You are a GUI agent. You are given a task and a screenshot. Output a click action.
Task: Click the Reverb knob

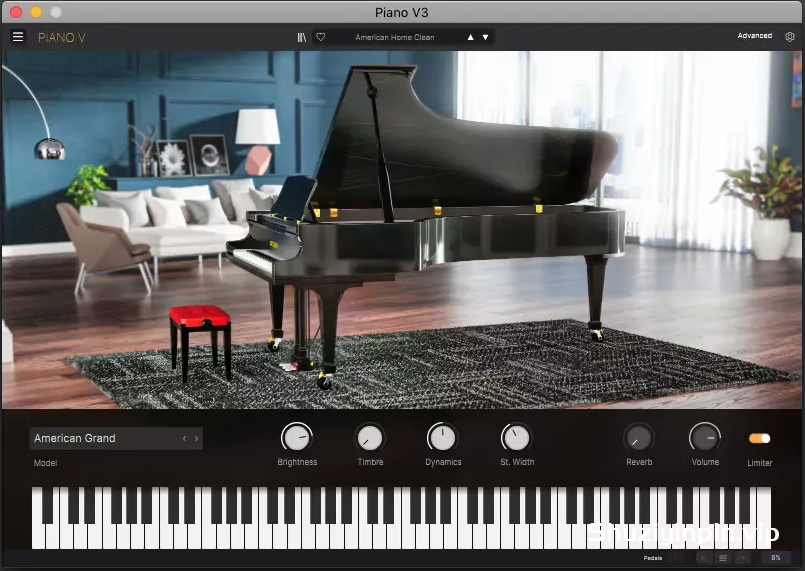[639, 439]
